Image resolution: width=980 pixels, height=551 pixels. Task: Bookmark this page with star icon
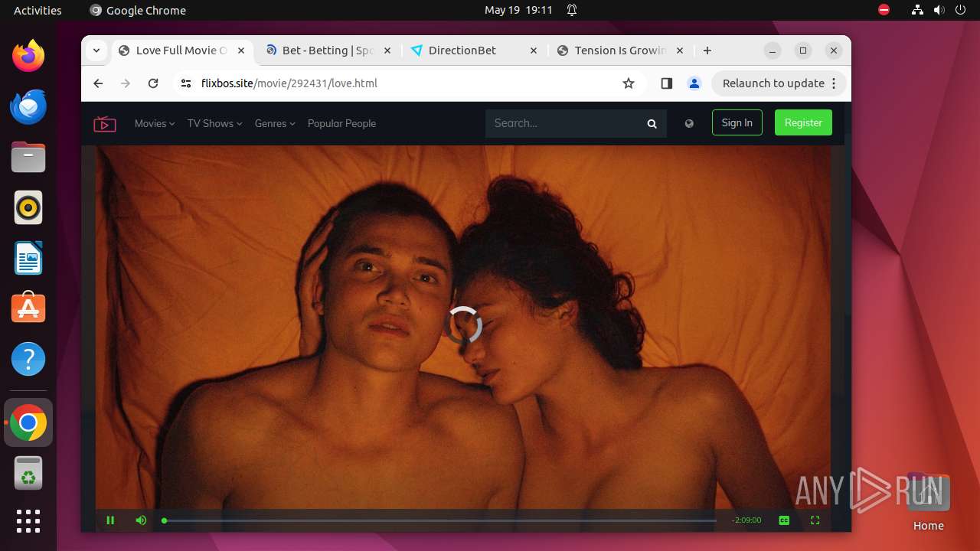(x=629, y=83)
